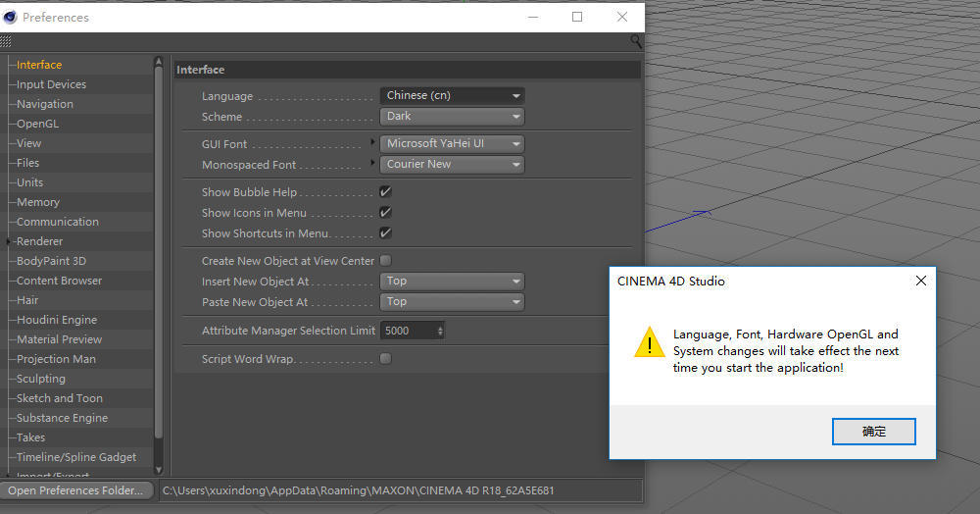Select the View category

click(x=28, y=143)
